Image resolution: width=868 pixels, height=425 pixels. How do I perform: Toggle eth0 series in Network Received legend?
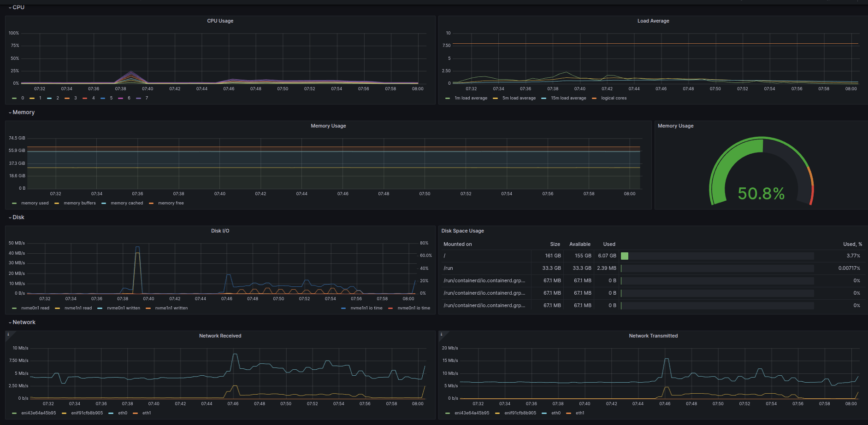[123, 413]
